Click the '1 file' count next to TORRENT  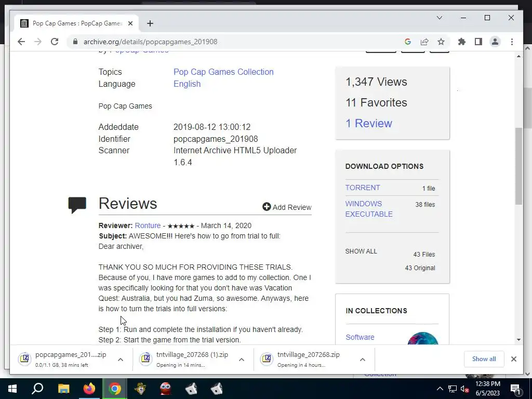click(x=429, y=188)
